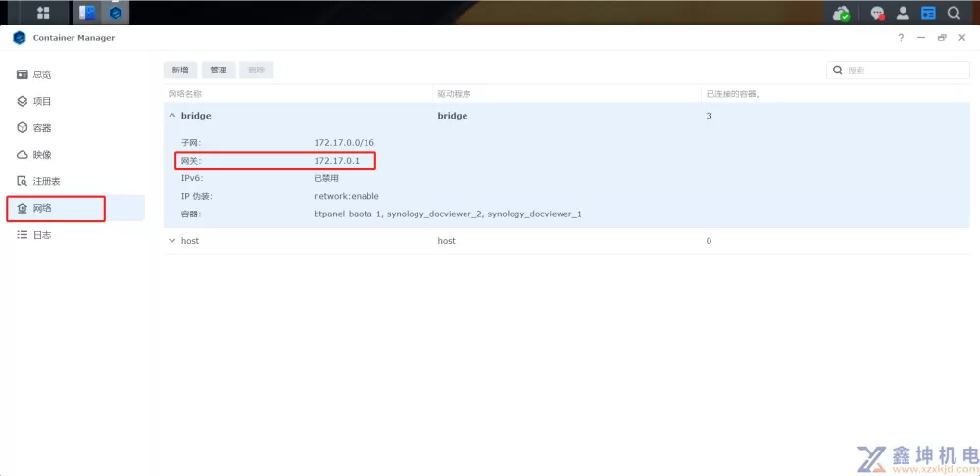
Task: Minimize the Container Manager window
Action: pyautogui.click(x=920, y=38)
